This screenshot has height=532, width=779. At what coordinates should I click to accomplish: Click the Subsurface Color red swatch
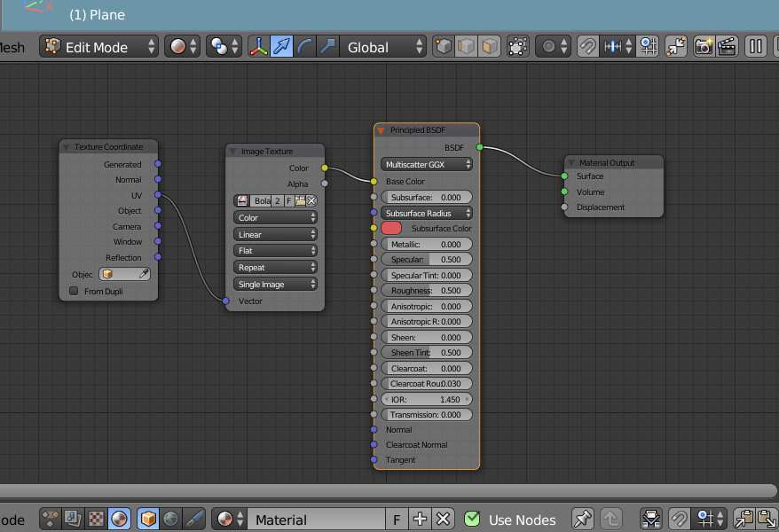coord(391,228)
